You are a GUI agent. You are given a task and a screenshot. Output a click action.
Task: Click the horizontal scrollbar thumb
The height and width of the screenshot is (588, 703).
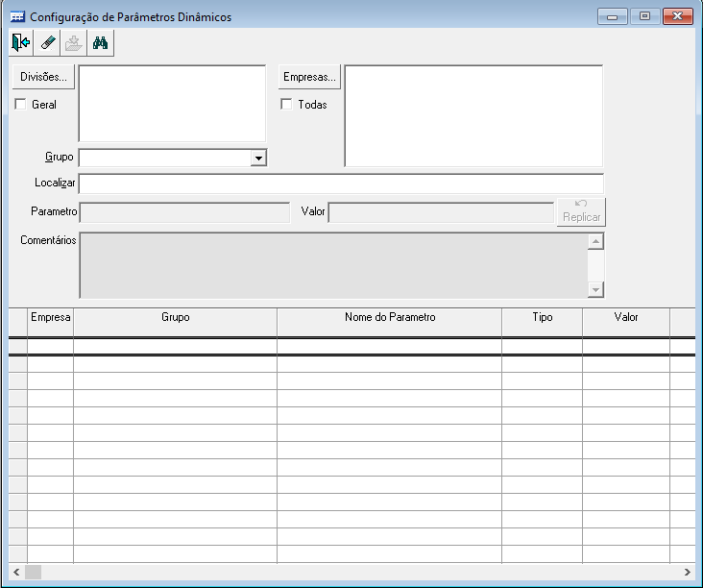click(33, 572)
